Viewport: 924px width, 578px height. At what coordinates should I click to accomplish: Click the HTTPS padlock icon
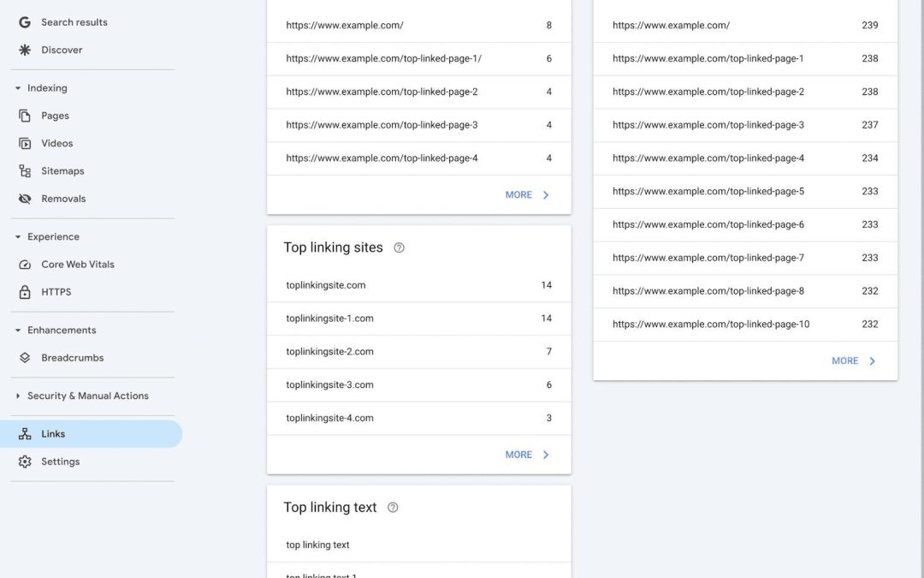point(25,292)
